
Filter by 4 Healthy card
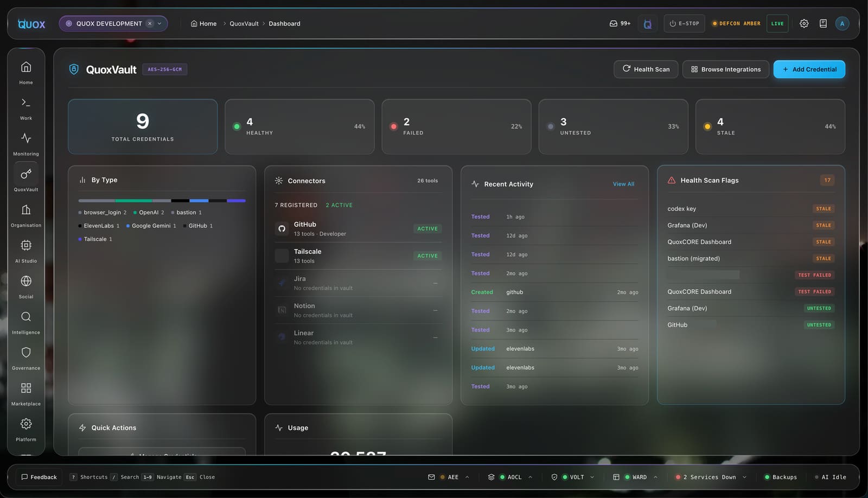click(299, 126)
